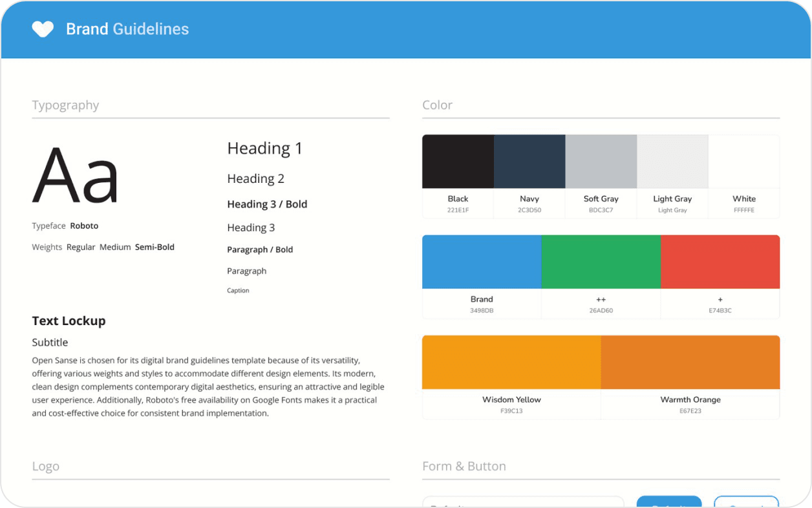The height and width of the screenshot is (508, 812).
Task: Pick the Navy color swatch
Action: [529, 162]
